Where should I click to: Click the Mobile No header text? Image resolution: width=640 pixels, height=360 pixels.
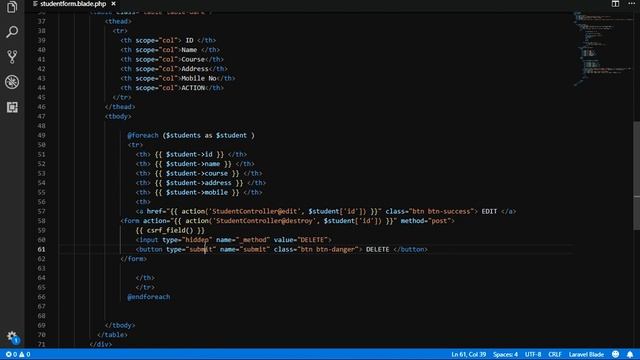[199, 78]
